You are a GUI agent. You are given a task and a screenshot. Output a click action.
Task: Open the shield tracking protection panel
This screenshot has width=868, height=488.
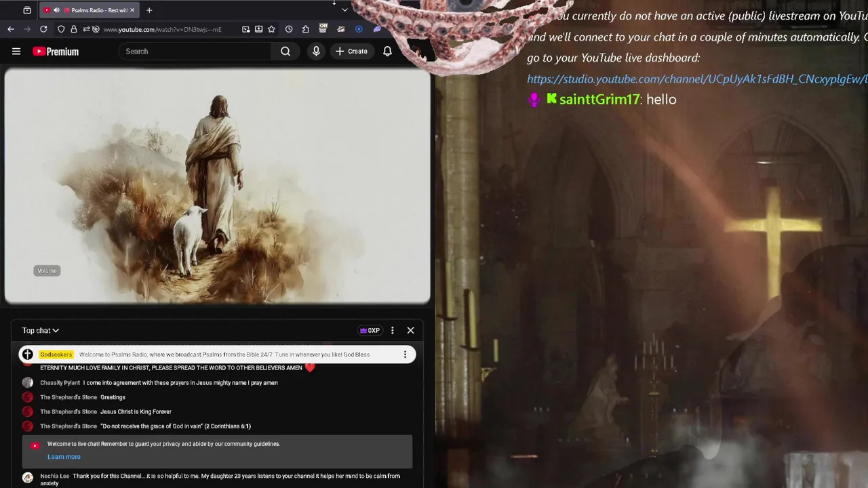pos(61,29)
